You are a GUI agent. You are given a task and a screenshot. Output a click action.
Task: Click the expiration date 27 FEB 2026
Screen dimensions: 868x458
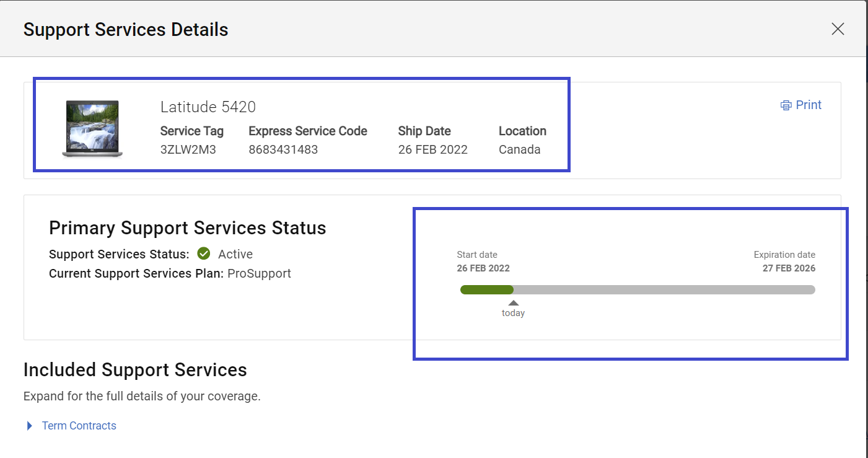tap(789, 268)
